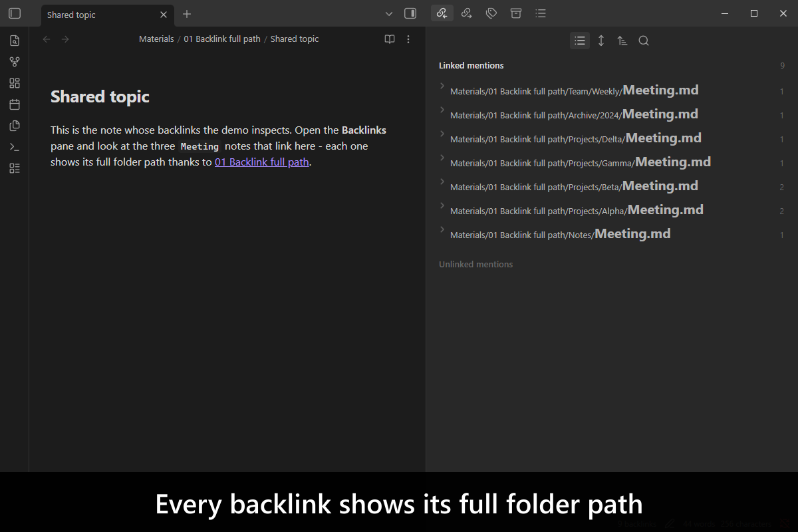Open Projects/Gamma/Meeting.md backlink title
Image resolution: width=798 pixels, height=532 pixels.
tap(581, 162)
